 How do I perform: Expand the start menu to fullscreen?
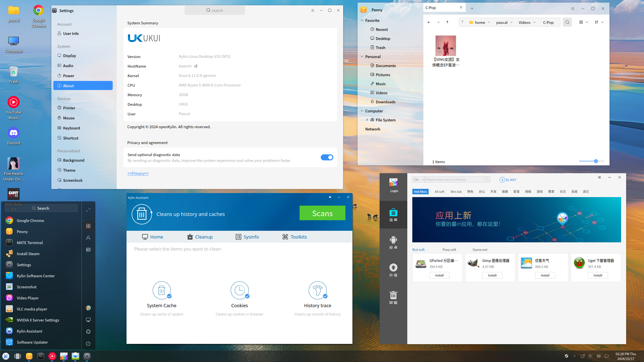(x=88, y=210)
